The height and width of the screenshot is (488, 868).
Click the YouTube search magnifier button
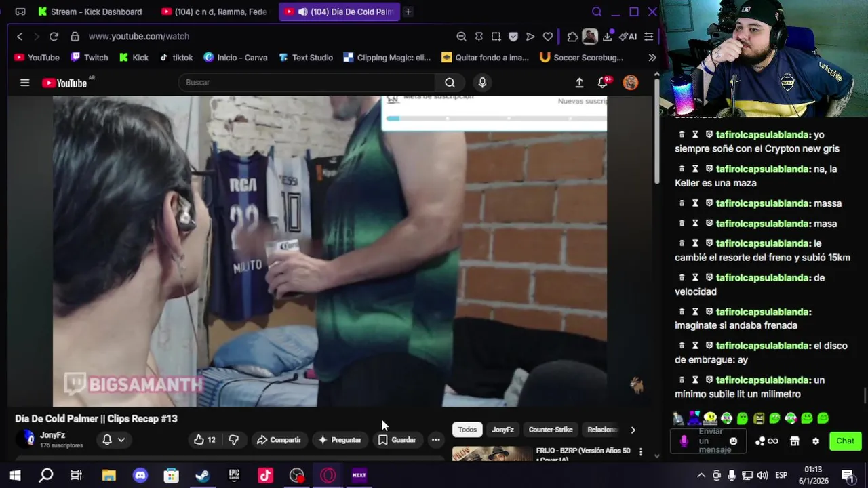(x=450, y=83)
